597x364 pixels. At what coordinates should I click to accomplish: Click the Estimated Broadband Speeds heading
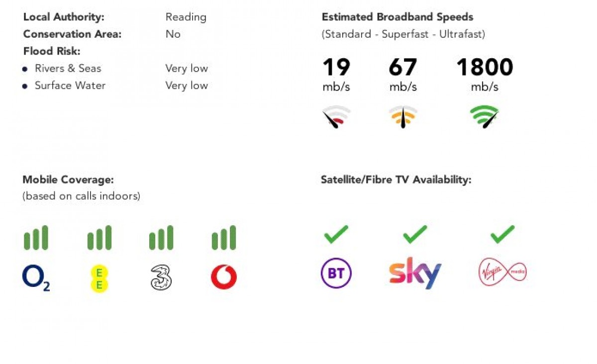(x=398, y=17)
